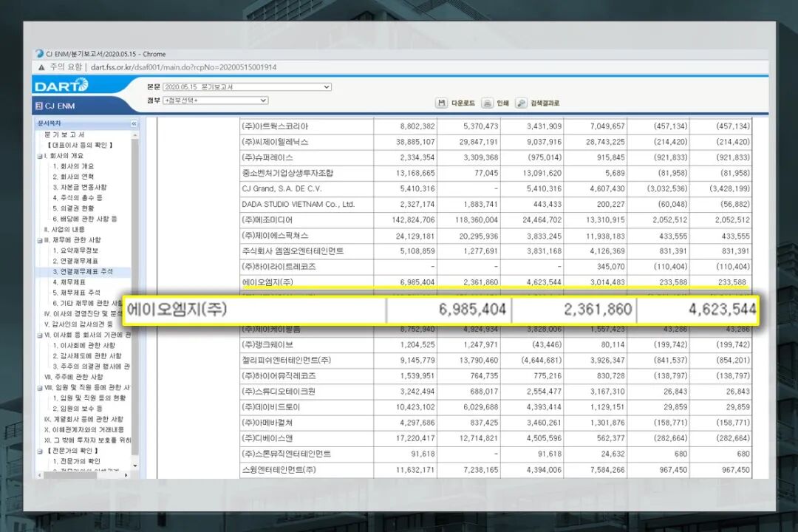Open 1. 전문가의 확인 sub-item
The width and height of the screenshot is (798, 532).
pos(76,461)
